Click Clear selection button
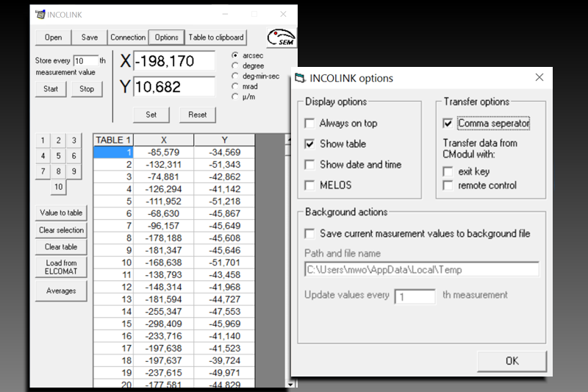 [x=61, y=230]
